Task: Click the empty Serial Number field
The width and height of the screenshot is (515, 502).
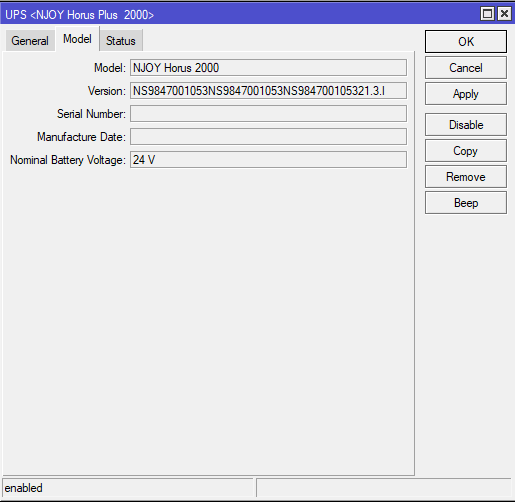Action: coord(268,114)
